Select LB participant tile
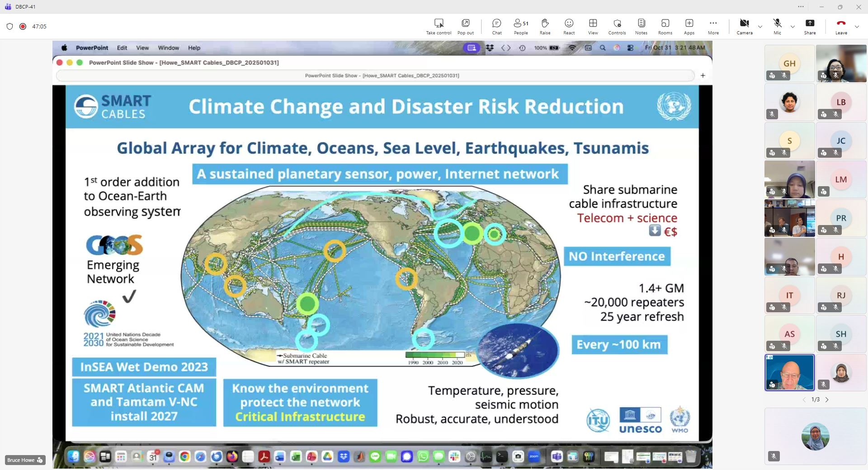868x470 pixels. [x=841, y=102]
